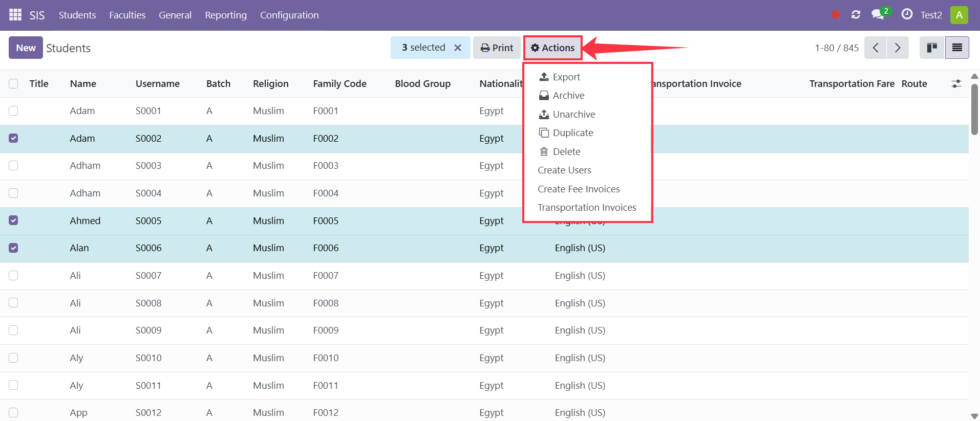The image size is (980, 421).
Task: Click the New button
Action: (x=26, y=48)
